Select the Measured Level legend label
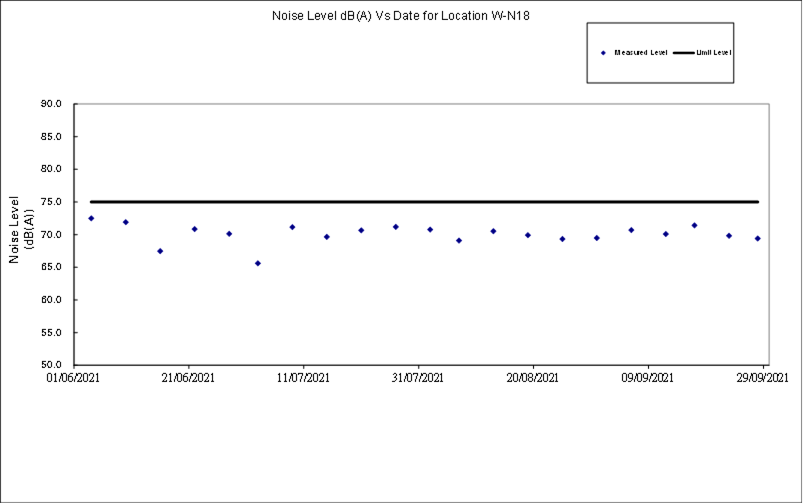 641,52
